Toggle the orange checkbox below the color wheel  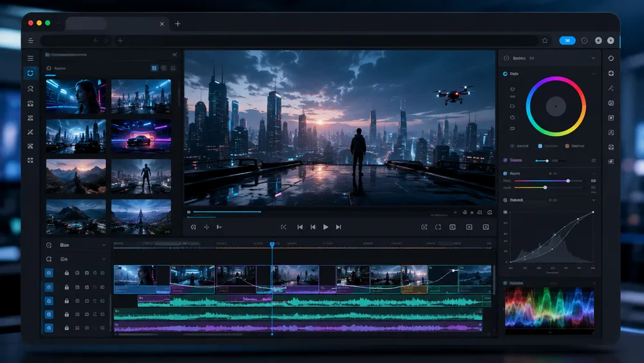(567, 146)
